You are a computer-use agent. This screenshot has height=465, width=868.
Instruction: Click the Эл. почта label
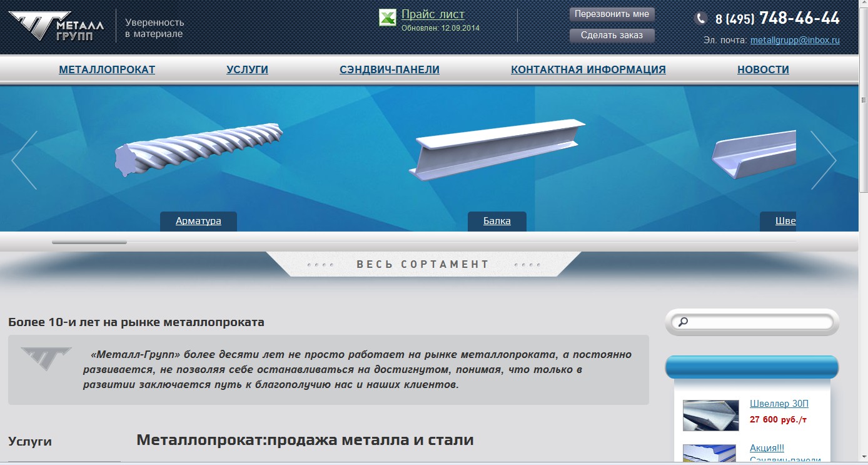tap(725, 40)
